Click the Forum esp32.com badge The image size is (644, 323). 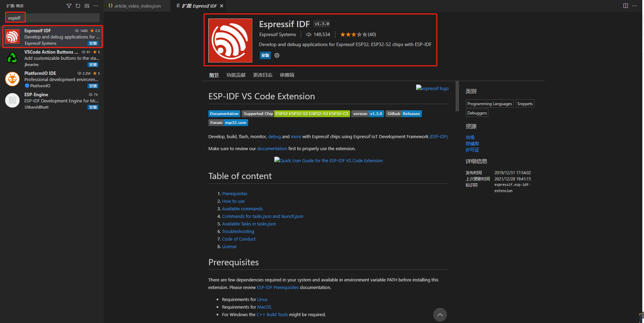point(228,123)
